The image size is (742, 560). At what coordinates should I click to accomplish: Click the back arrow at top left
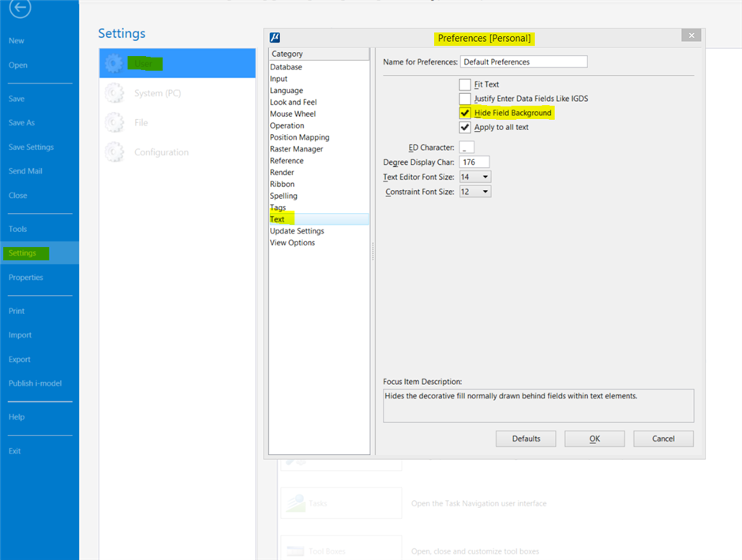(x=19, y=9)
